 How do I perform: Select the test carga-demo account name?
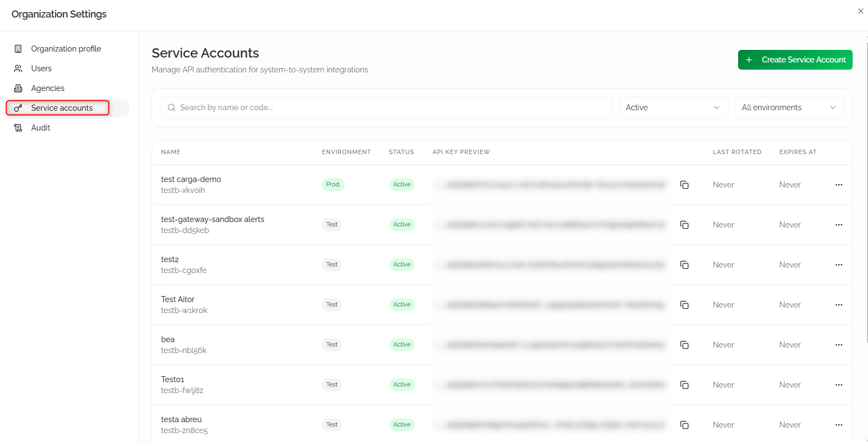click(x=191, y=179)
